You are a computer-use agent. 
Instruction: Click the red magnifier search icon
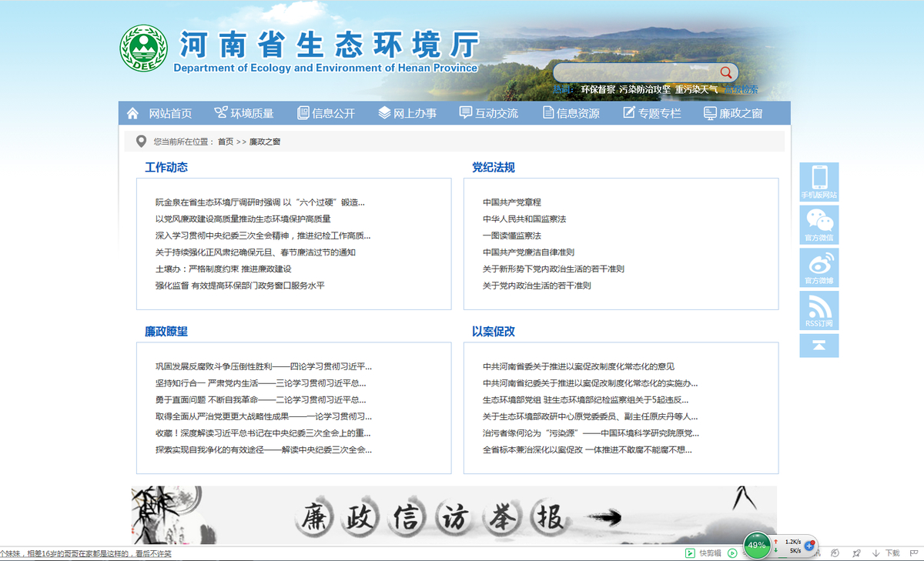coord(725,72)
